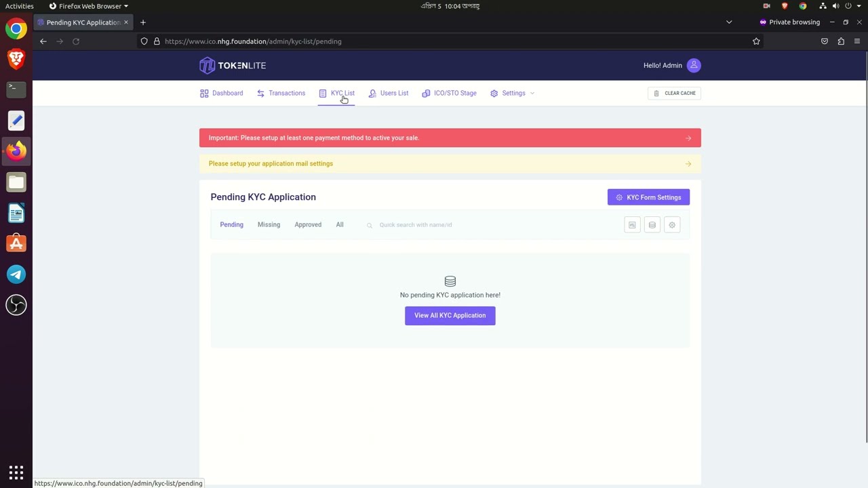Expand the Settings dropdown menu
Image resolution: width=868 pixels, height=488 pixels.
click(512, 94)
